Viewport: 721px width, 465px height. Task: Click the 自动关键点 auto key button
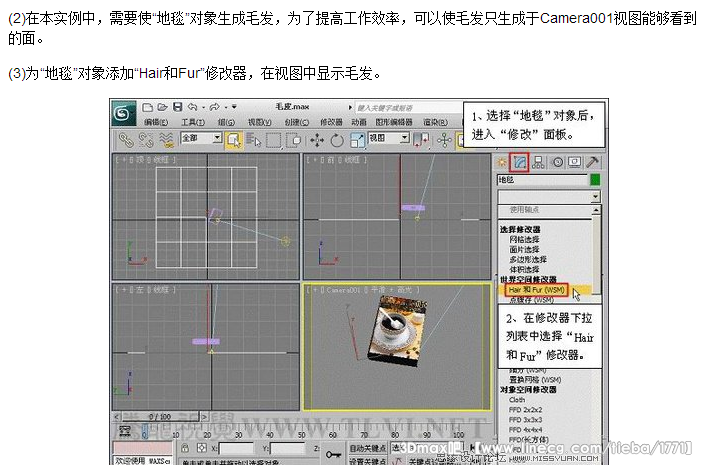point(367,448)
